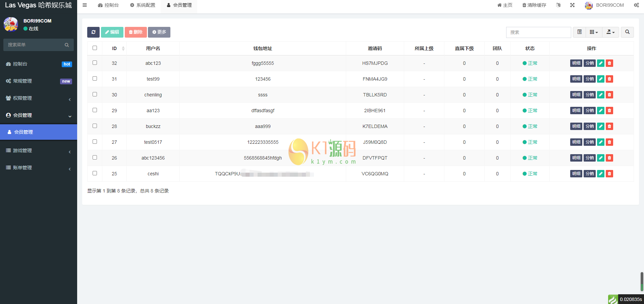This screenshot has height=304, width=644.
Task: Click the search magnifier icon beside the search box
Action: [x=627, y=32]
